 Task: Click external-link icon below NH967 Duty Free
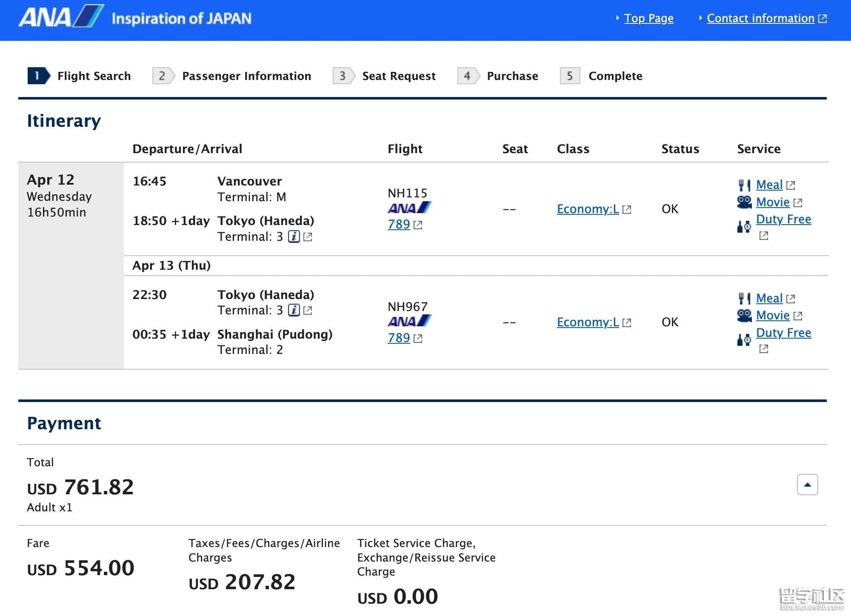(x=764, y=349)
